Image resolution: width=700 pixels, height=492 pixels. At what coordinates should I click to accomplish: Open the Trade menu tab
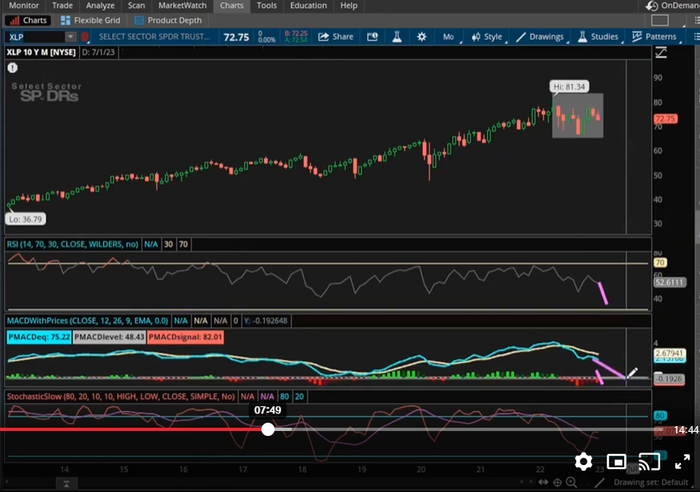(x=62, y=5)
